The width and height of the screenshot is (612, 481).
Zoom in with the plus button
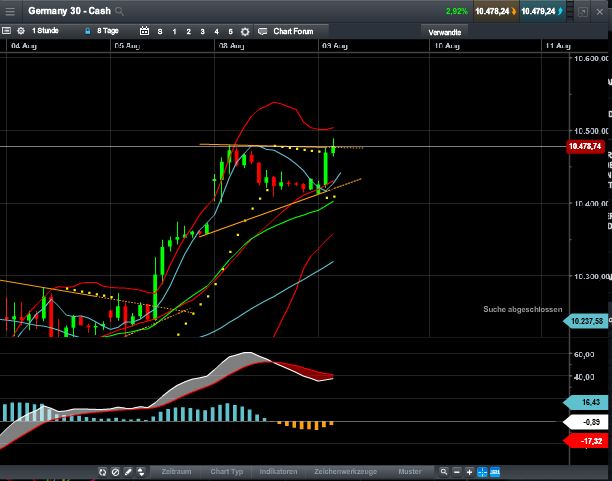[x=470, y=472]
